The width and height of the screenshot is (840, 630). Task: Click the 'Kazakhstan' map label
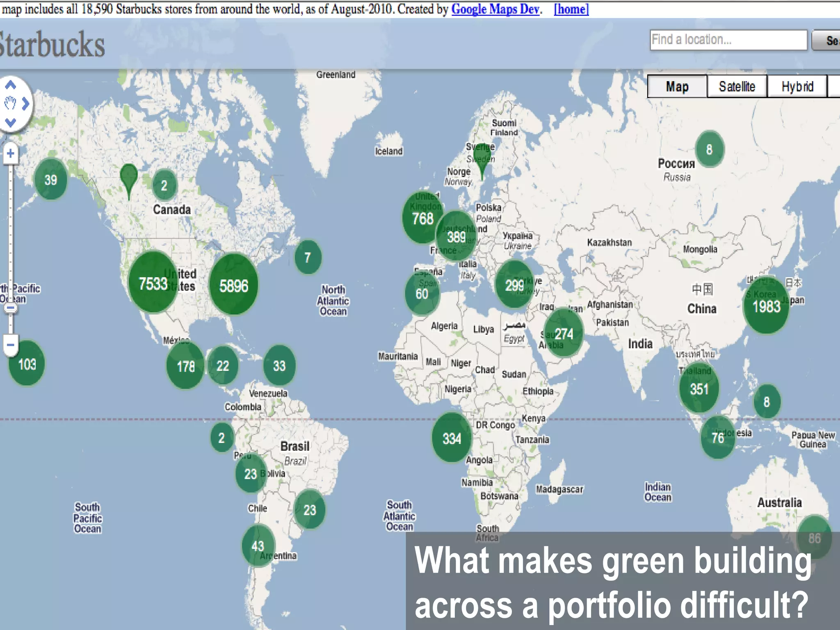click(x=609, y=242)
